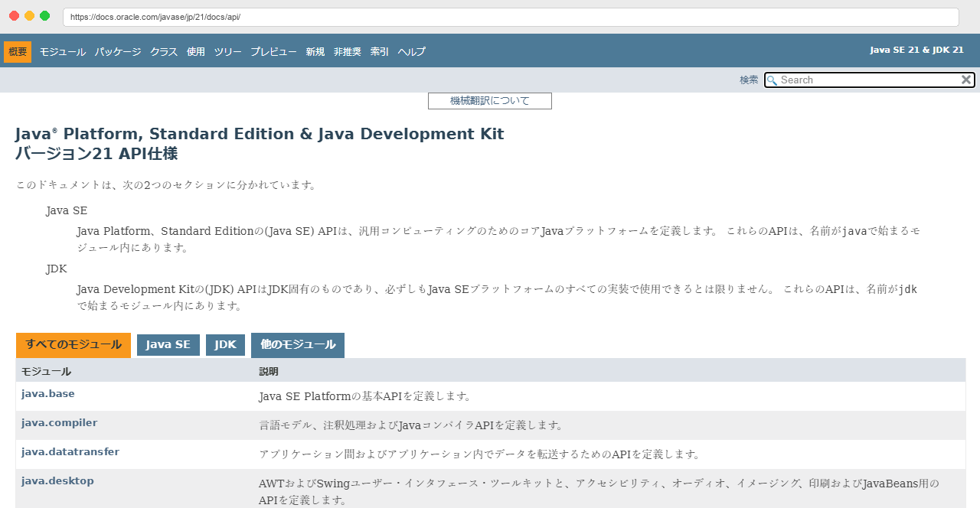Click the browser URL address bar
The width and height of the screenshot is (980, 508).
(511, 17)
